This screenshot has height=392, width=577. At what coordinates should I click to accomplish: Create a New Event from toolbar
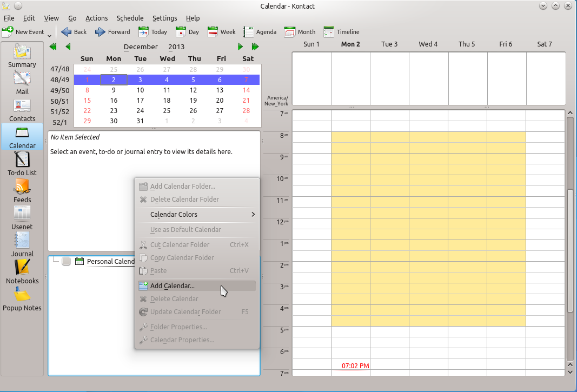[23, 32]
